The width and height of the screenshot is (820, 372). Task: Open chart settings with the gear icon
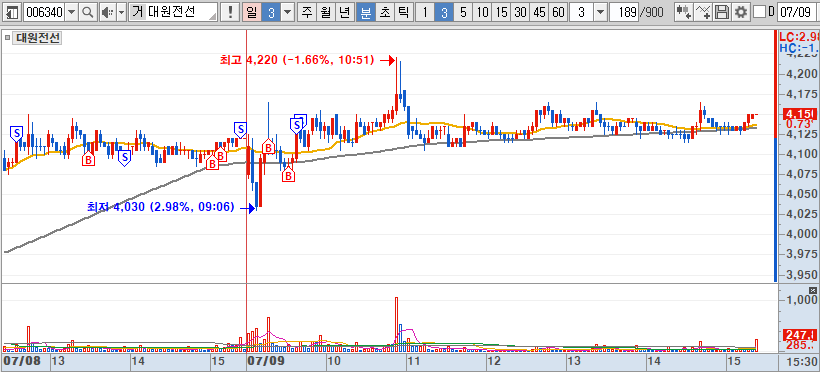(x=741, y=12)
